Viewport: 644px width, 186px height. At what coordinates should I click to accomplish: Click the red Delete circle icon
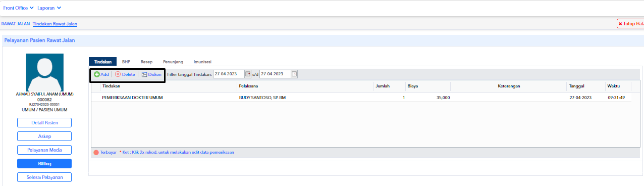[118, 74]
